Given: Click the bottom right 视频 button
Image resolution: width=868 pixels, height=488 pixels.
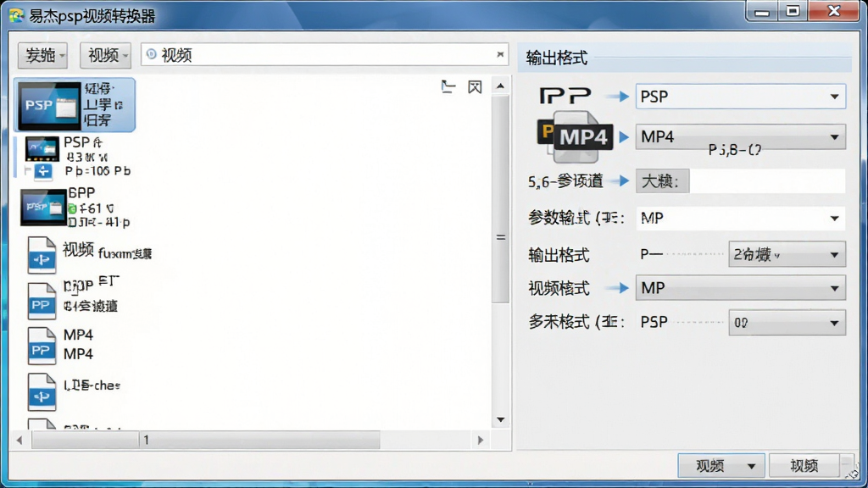Looking at the screenshot, I should coord(804,466).
